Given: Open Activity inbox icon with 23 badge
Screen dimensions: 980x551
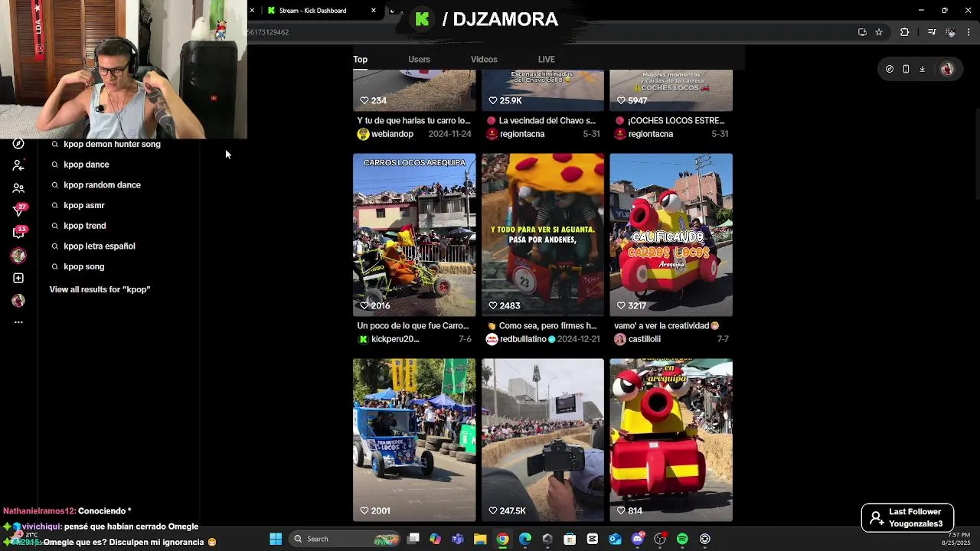Looking at the screenshot, I should click(x=18, y=233).
